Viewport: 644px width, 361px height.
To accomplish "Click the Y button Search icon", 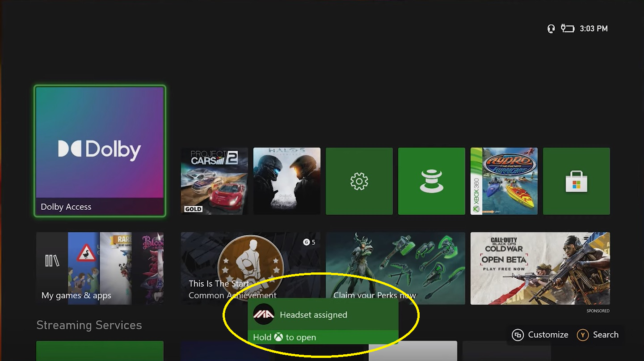I will 582,335.
